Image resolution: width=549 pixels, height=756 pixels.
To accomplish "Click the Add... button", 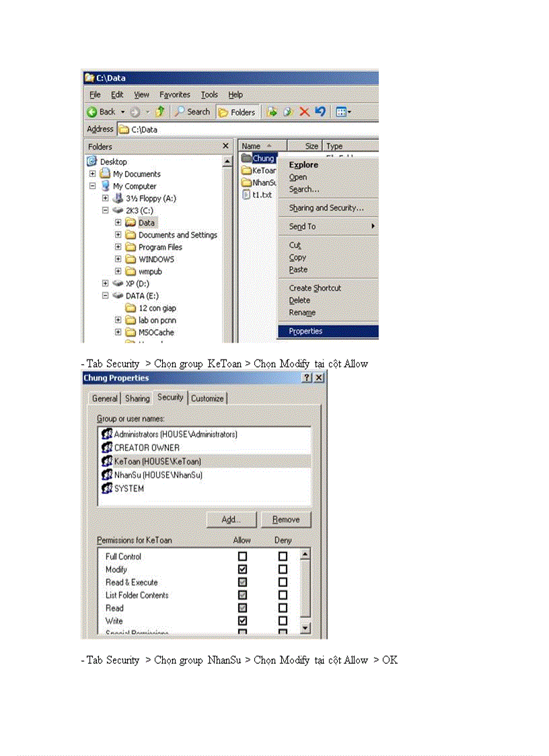I will pyautogui.click(x=231, y=520).
